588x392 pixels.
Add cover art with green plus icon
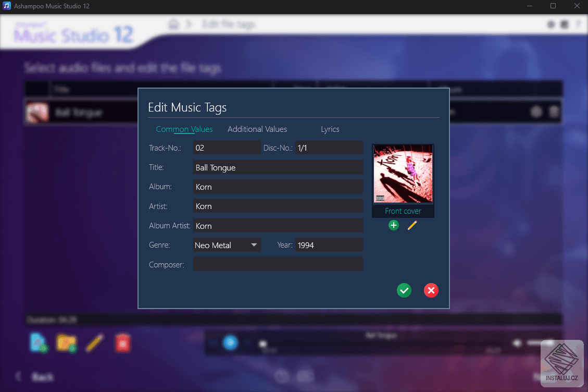tap(393, 225)
